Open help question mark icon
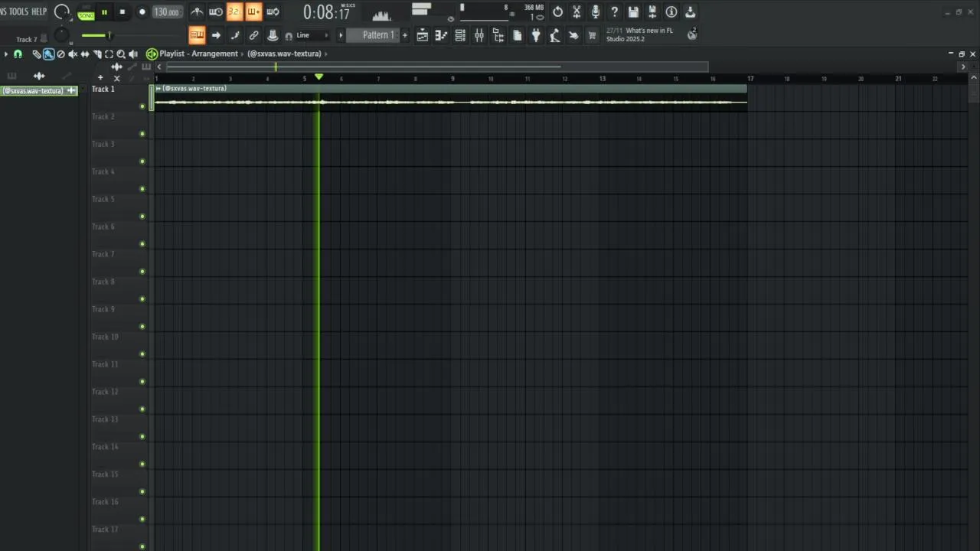This screenshot has height=551, width=980. point(614,11)
